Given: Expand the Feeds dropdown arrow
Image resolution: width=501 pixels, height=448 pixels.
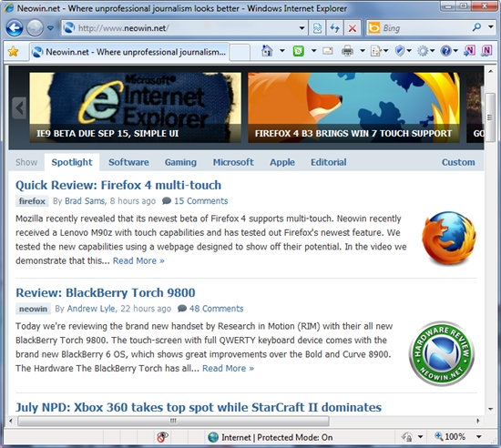Looking at the screenshot, I should click(313, 51).
